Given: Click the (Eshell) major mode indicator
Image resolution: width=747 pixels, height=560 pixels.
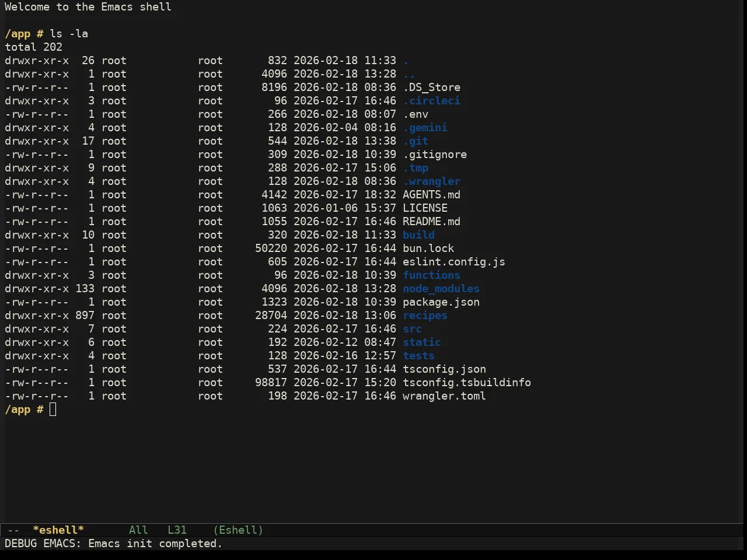Looking at the screenshot, I should click(x=238, y=530).
